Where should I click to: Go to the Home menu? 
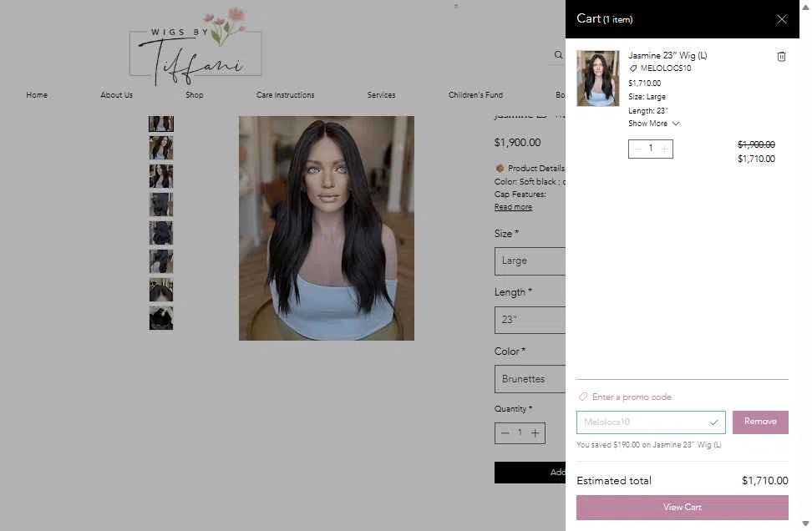pyautogui.click(x=37, y=95)
